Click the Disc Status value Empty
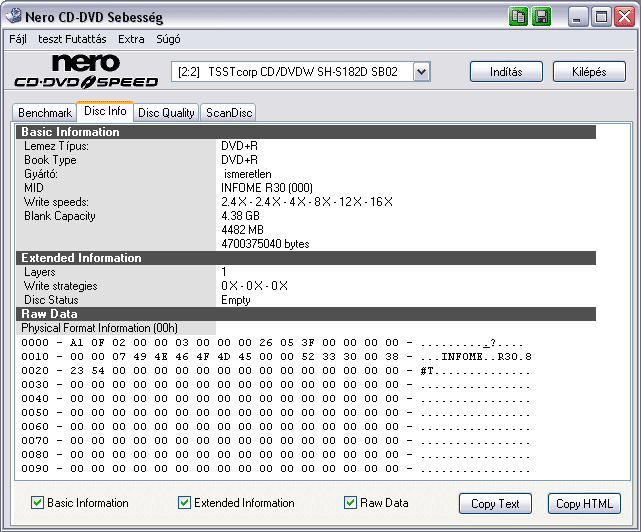The image size is (641, 532). [x=235, y=300]
